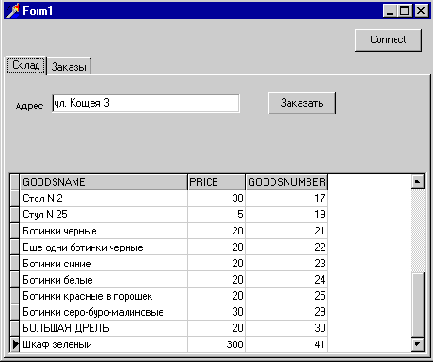Click row selector beside Стул N 25
The width and height of the screenshot is (433, 362).
pos(15,214)
